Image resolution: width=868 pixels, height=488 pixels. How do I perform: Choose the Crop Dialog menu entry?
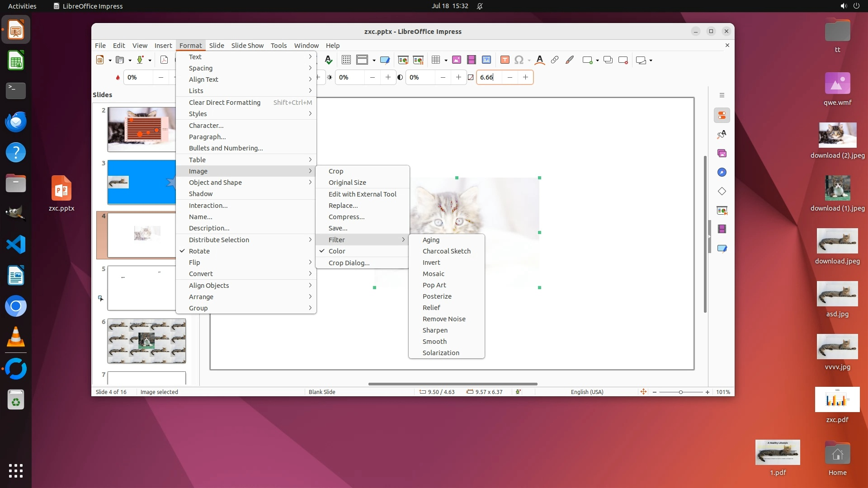pyautogui.click(x=349, y=263)
